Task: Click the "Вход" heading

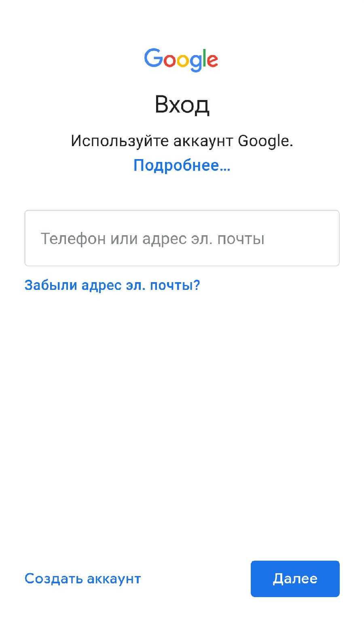Action: [x=182, y=104]
